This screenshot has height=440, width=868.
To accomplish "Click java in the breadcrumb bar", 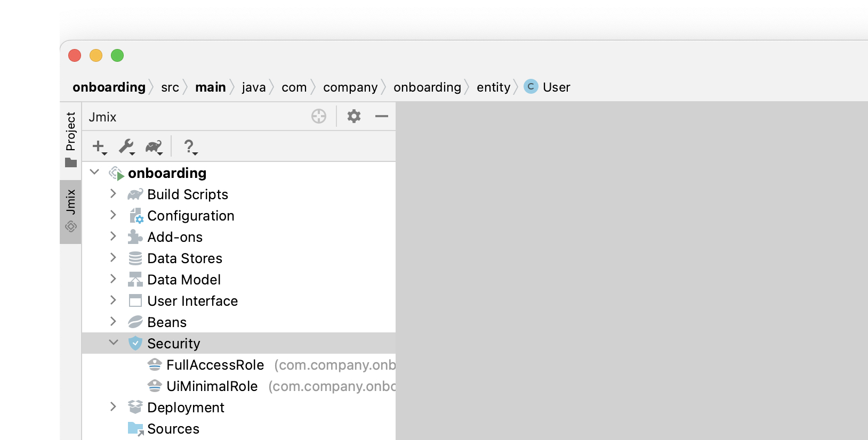I will (x=254, y=87).
